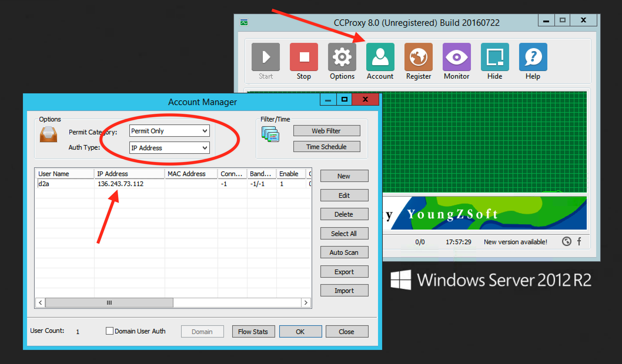Close Account Manager with red X
Image resolution: width=622 pixels, height=364 pixels.
click(365, 100)
